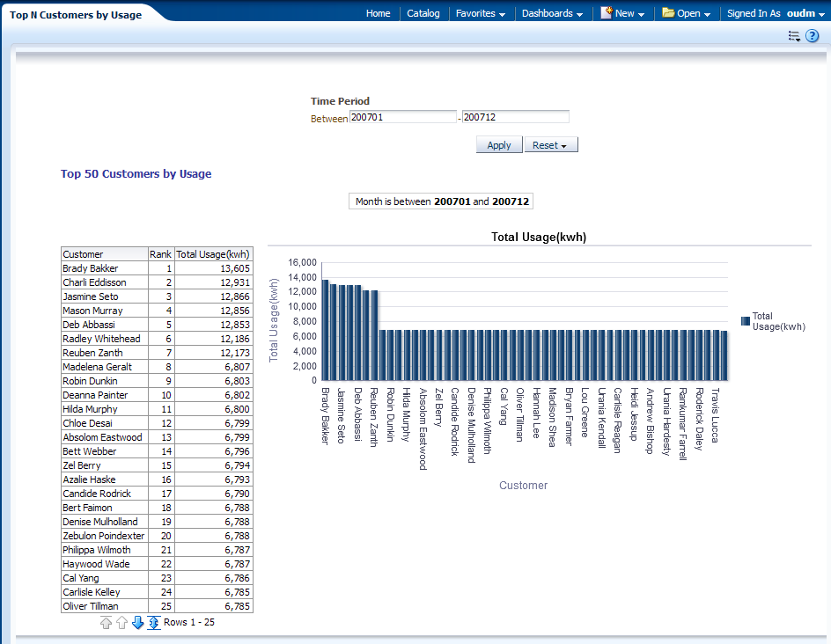Select Radley Whitehead row
Viewport: 831px width, 644px height.
coord(157,339)
